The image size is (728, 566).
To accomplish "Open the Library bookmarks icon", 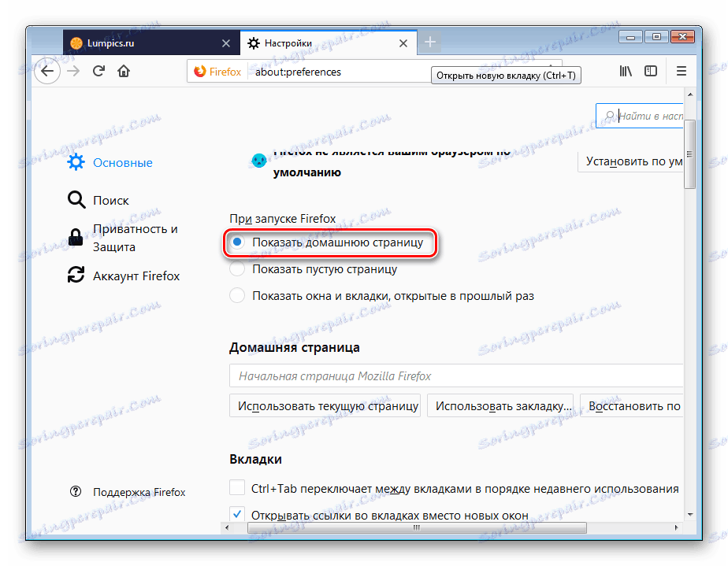I will pos(626,71).
